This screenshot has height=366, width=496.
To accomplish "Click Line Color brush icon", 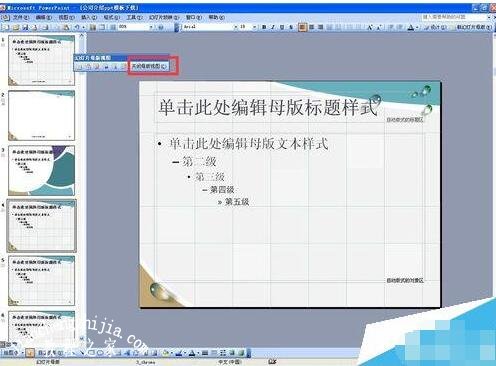I will tap(179, 353).
